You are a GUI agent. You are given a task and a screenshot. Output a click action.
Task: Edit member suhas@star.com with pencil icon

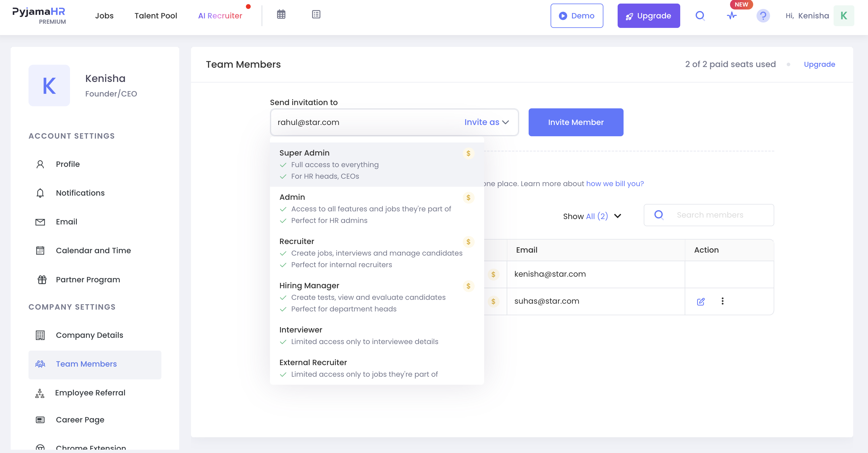(x=700, y=301)
